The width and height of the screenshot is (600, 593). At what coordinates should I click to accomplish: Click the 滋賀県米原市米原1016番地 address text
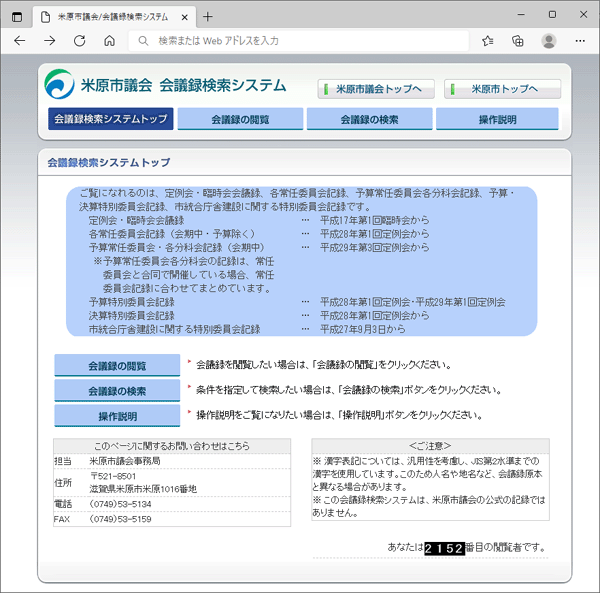pyautogui.click(x=143, y=489)
